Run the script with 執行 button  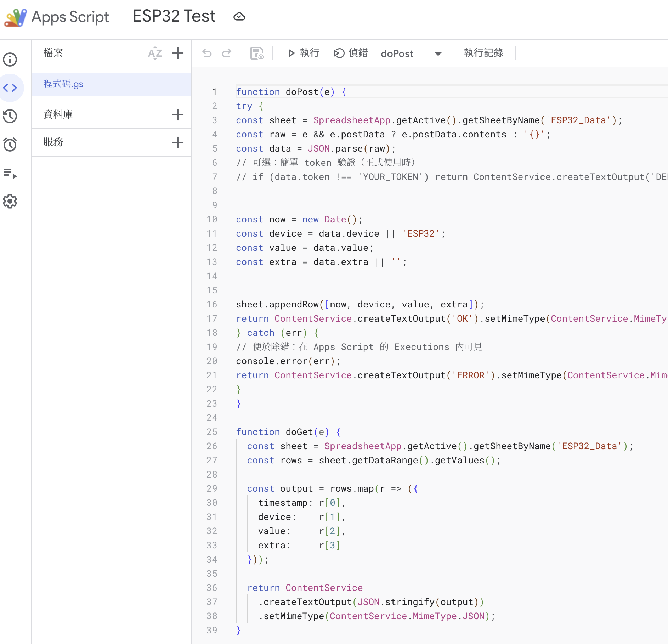pos(303,53)
